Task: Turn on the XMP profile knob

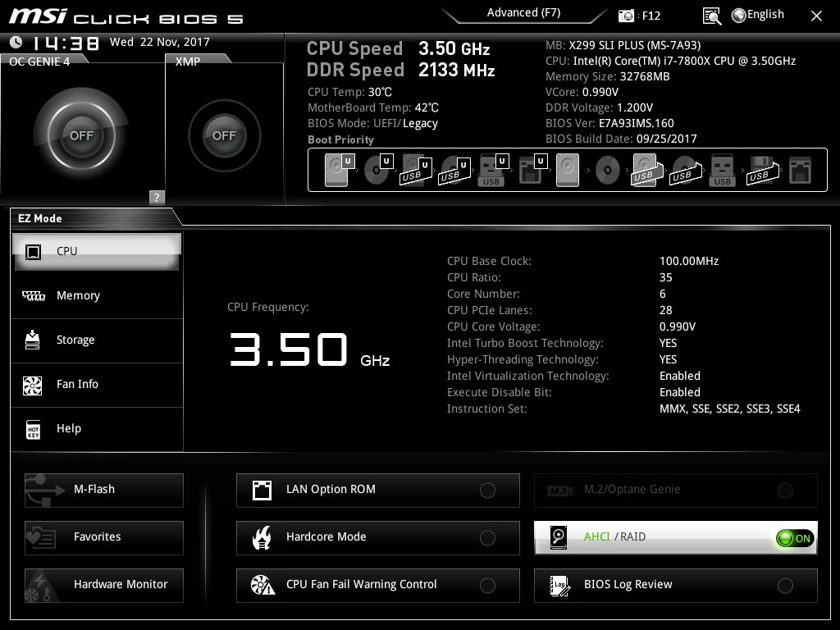Action: 224,135
